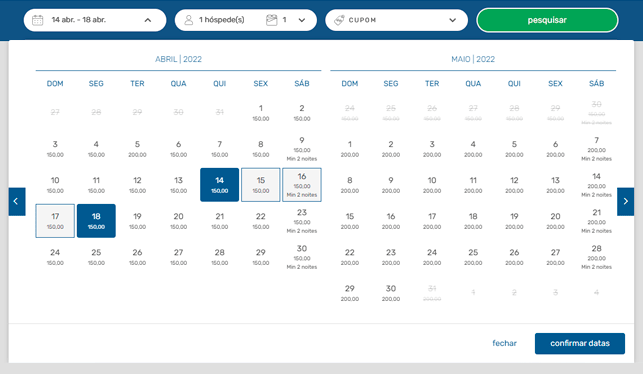Click the MAIO | 2022 month header
The width and height of the screenshot is (643, 374).
[x=473, y=59]
